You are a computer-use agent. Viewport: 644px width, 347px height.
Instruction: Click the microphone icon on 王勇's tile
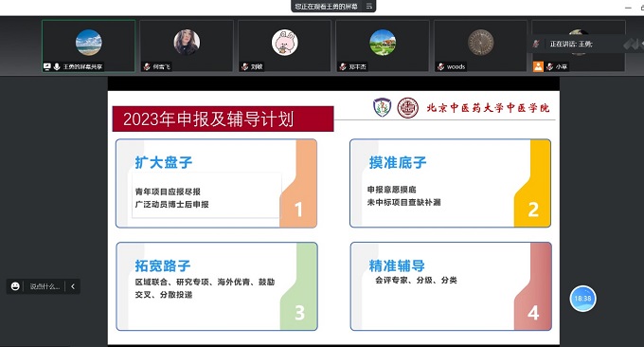click(57, 66)
